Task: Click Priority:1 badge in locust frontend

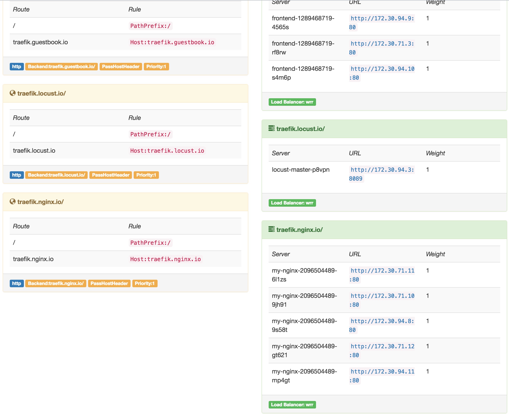Action: (x=146, y=175)
